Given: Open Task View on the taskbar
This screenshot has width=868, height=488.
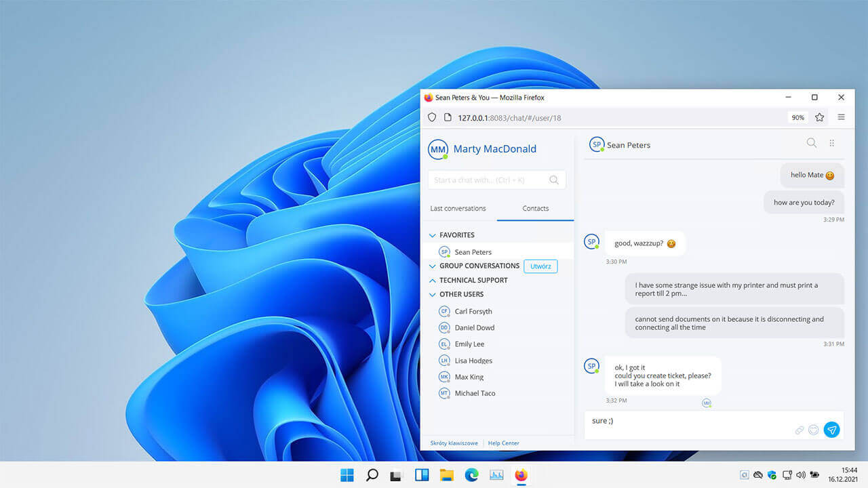Looking at the screenshot, I should [397, 475].
